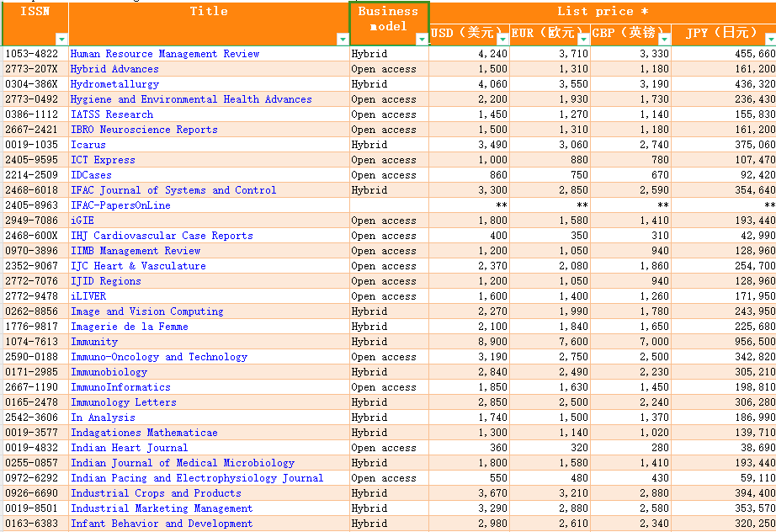776x532 pixels.
Task: Open the Title column filter dropdown
Action: coord(342,40)
